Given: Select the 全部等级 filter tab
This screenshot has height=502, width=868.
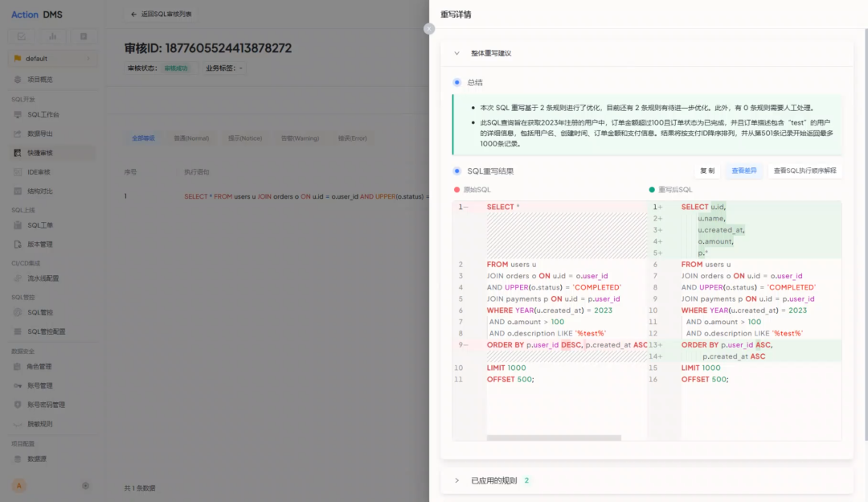Looking at the screenshot, I should [143, 138].
